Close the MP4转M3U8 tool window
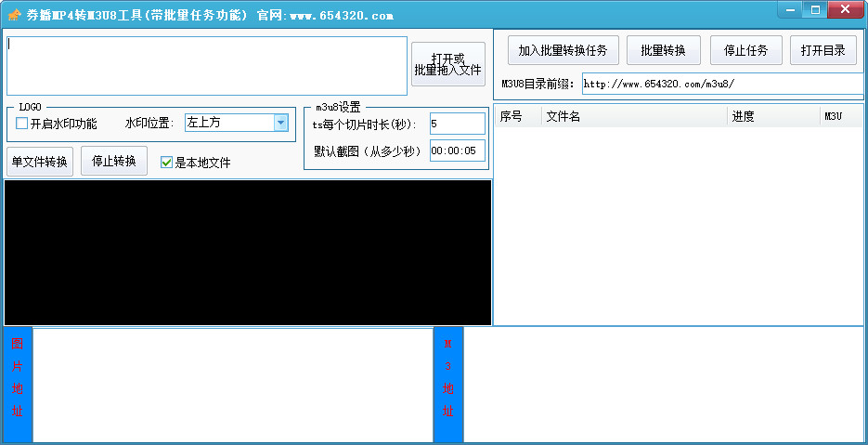868x445 pixels. coord(846,10)
